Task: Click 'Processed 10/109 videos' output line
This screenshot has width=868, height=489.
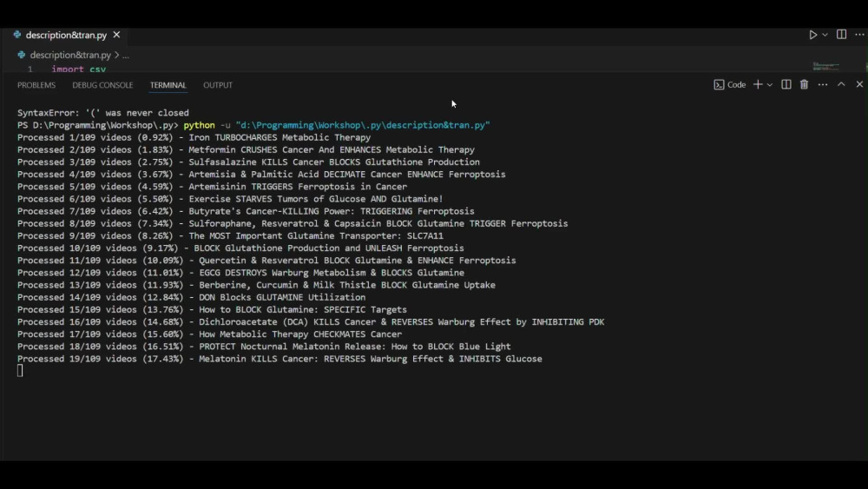Action: [240, 248]
